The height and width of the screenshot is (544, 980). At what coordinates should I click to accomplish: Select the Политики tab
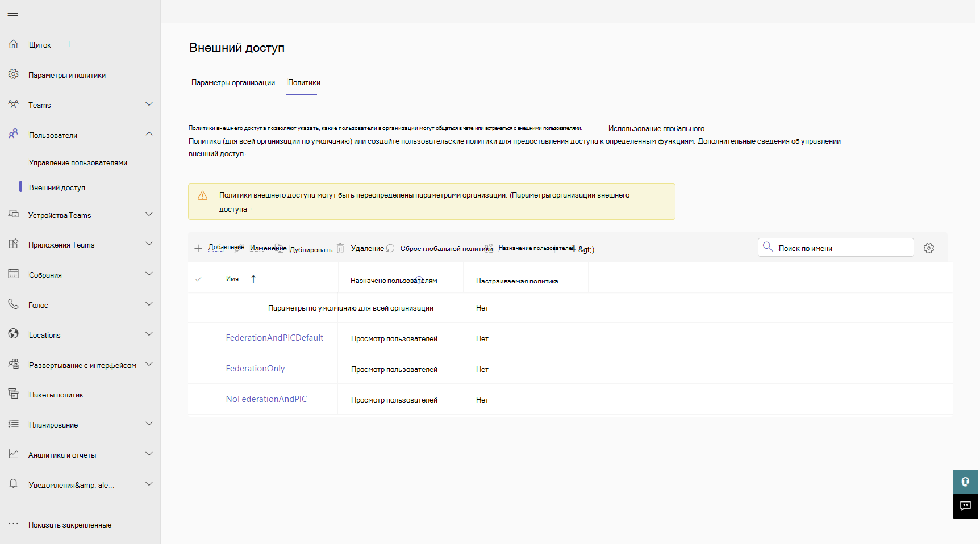[x=304, y=83]
